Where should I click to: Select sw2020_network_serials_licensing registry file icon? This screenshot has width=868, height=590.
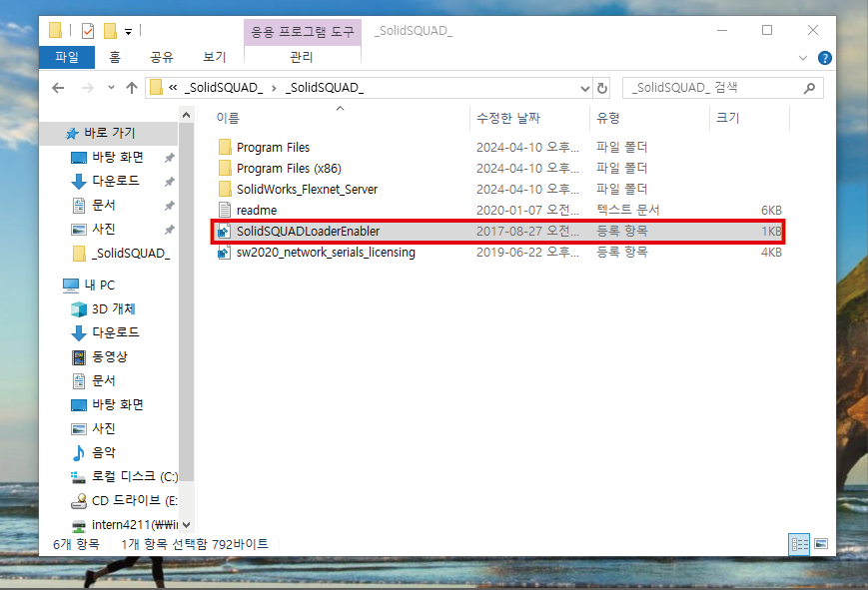click(x=225, y=253)
